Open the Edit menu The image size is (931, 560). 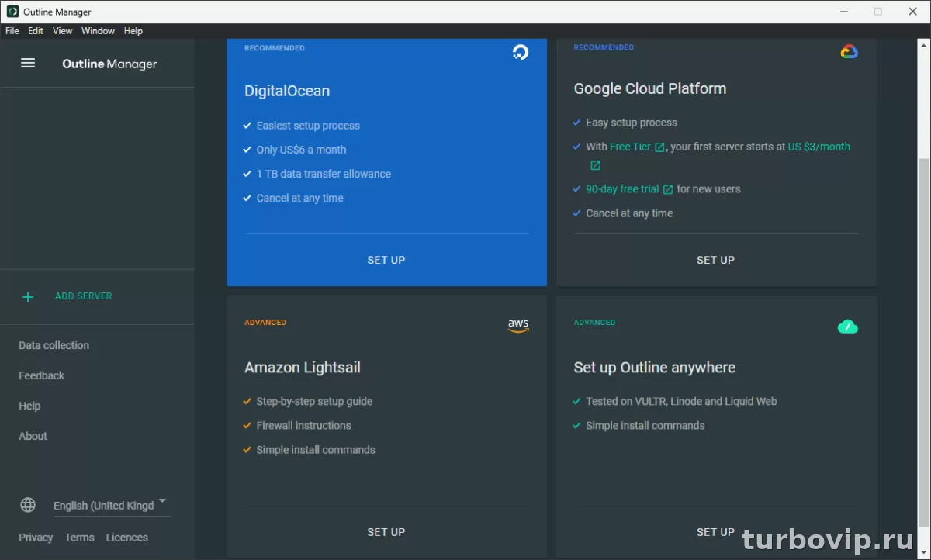point(36,31)
